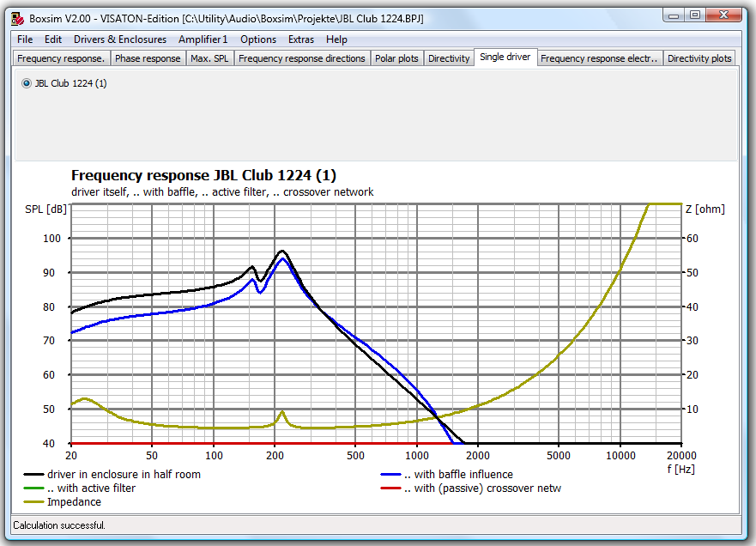Click '.. with baffle influence' legend text

click(x=458, y=475)
